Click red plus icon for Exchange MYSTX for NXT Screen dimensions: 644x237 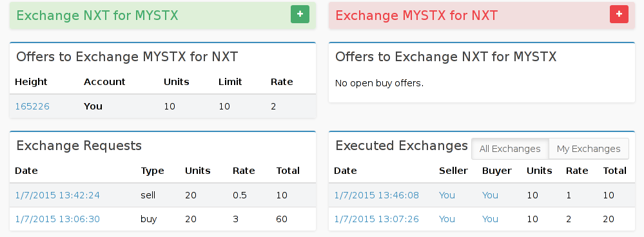tap(619, 14)
